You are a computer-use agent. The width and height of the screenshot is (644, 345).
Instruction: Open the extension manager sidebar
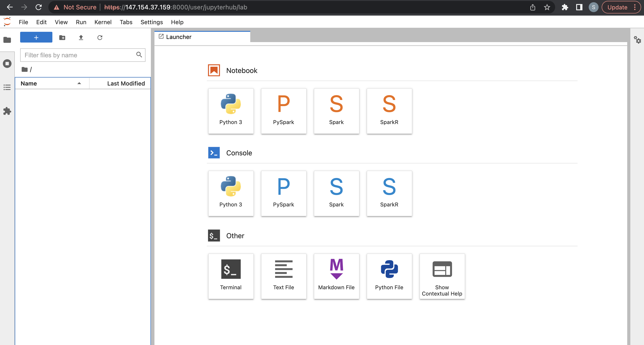(x=7, y=111)
